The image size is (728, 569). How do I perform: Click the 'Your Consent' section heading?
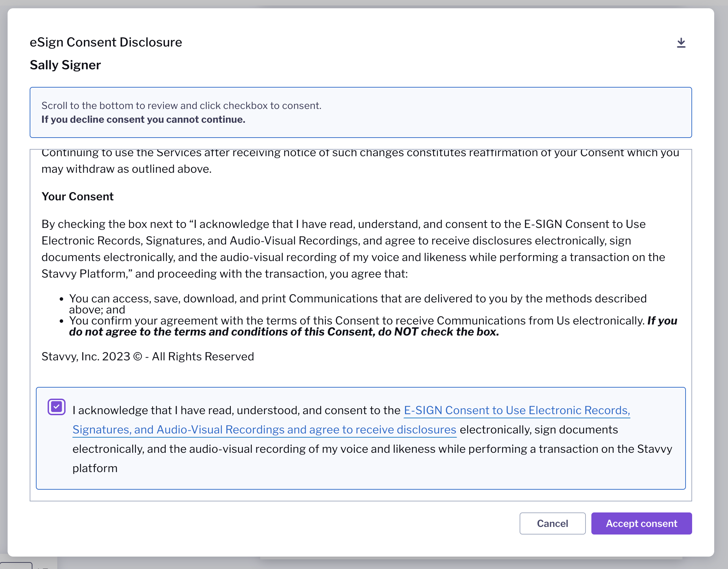(77, 196)
